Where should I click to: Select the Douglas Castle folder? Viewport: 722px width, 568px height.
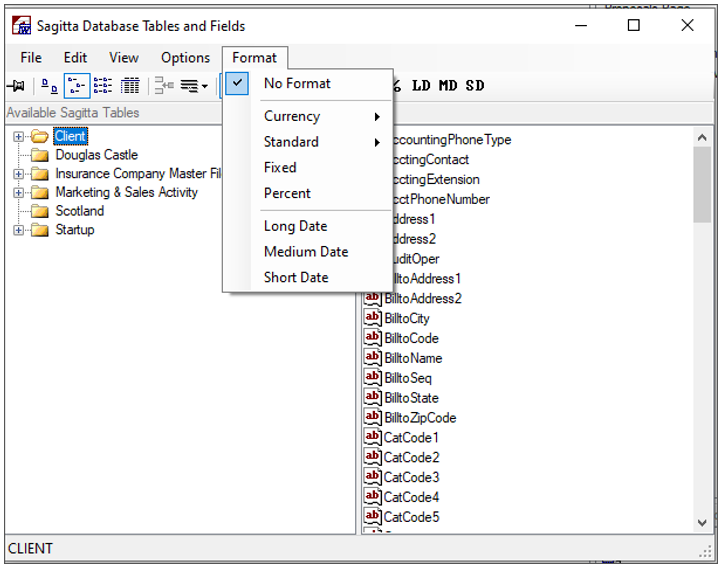97,155
